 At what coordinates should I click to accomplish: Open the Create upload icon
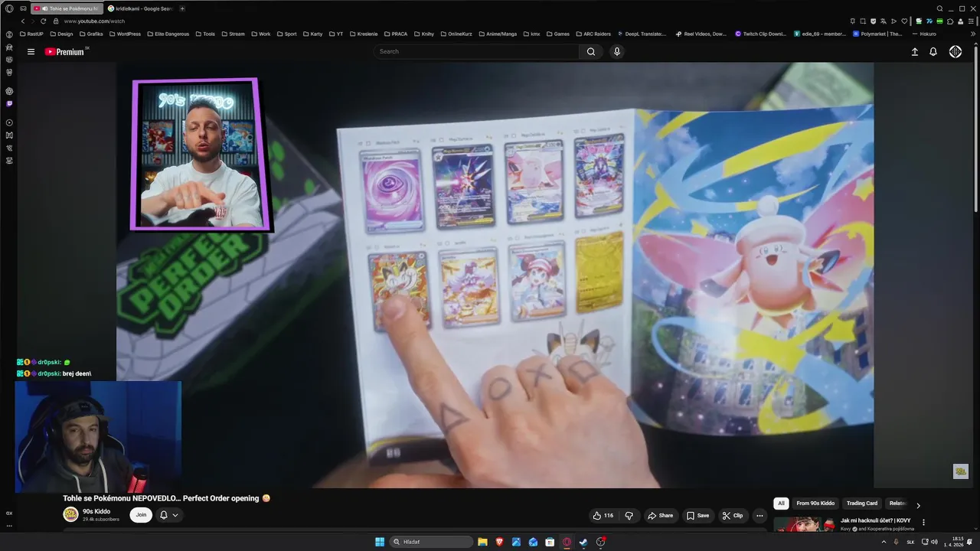tap(914, 51)
